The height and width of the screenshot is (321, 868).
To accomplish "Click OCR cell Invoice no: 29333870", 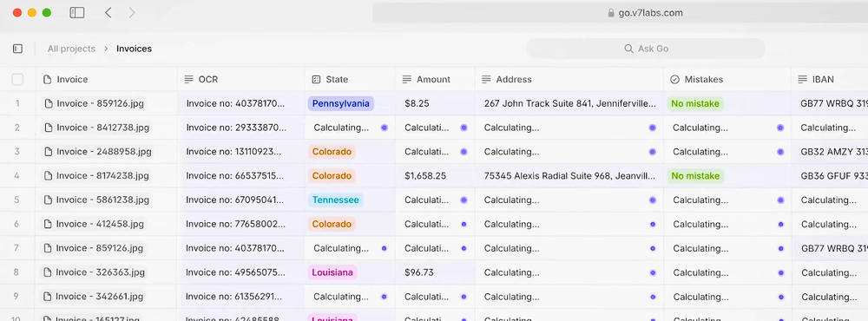I will pyautogui.click(x=240, y=128).
